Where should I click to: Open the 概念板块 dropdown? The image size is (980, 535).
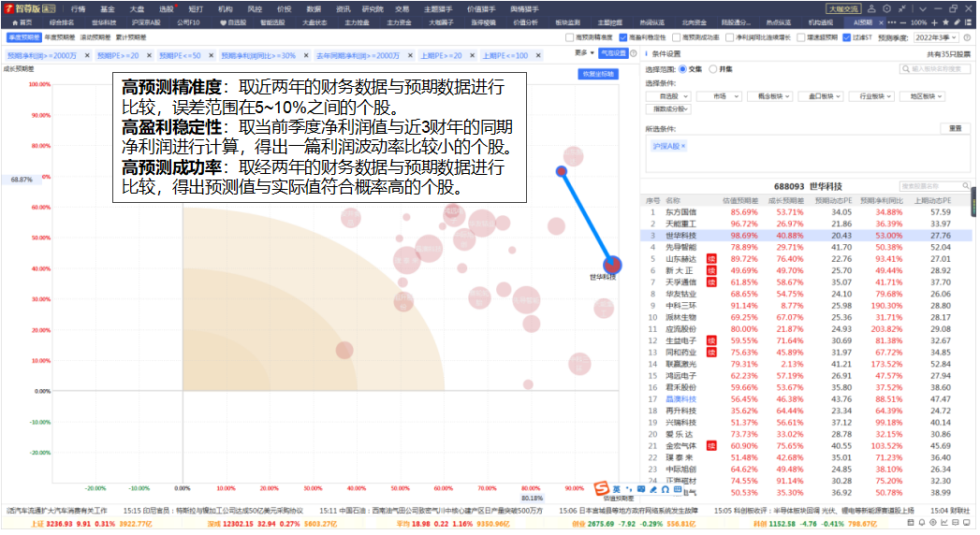point(772,96)
